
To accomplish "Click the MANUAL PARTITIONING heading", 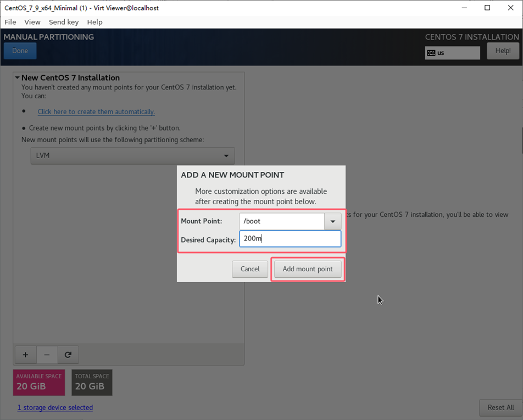I will coord(49,37).
